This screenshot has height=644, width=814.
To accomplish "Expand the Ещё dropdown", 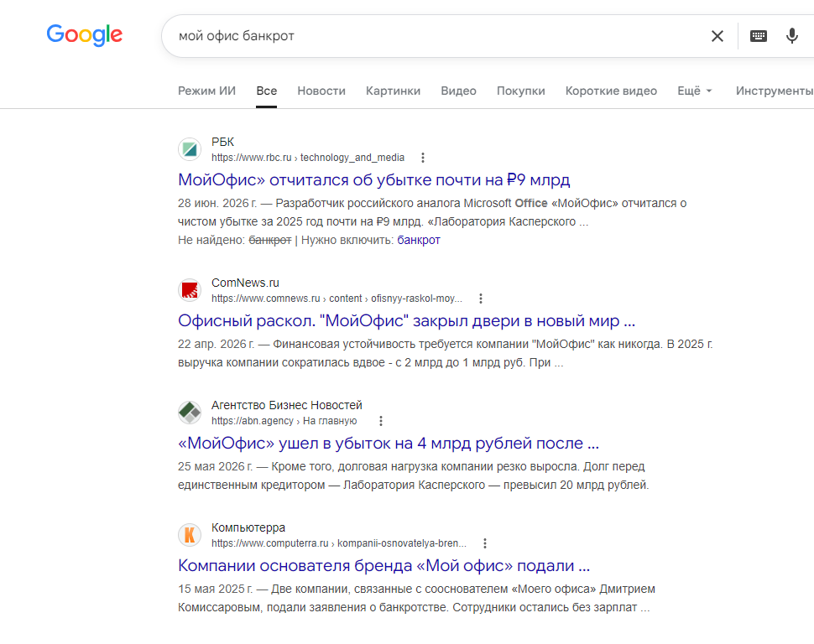I will 695,91.
